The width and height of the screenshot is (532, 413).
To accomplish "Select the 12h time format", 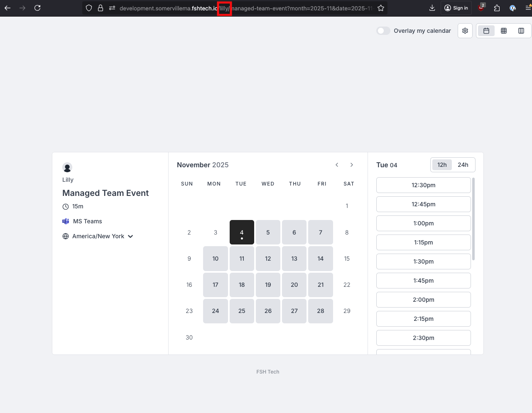I will click(x=442, y=165).
